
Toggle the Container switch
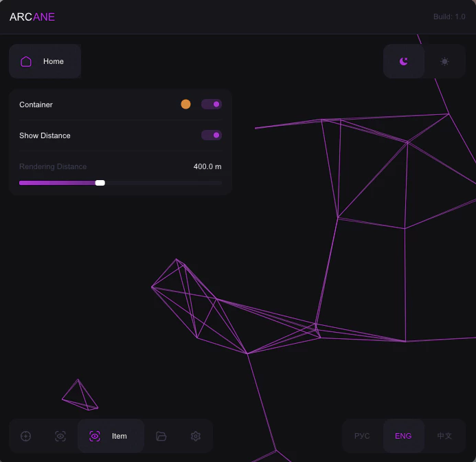pos(212,104)
